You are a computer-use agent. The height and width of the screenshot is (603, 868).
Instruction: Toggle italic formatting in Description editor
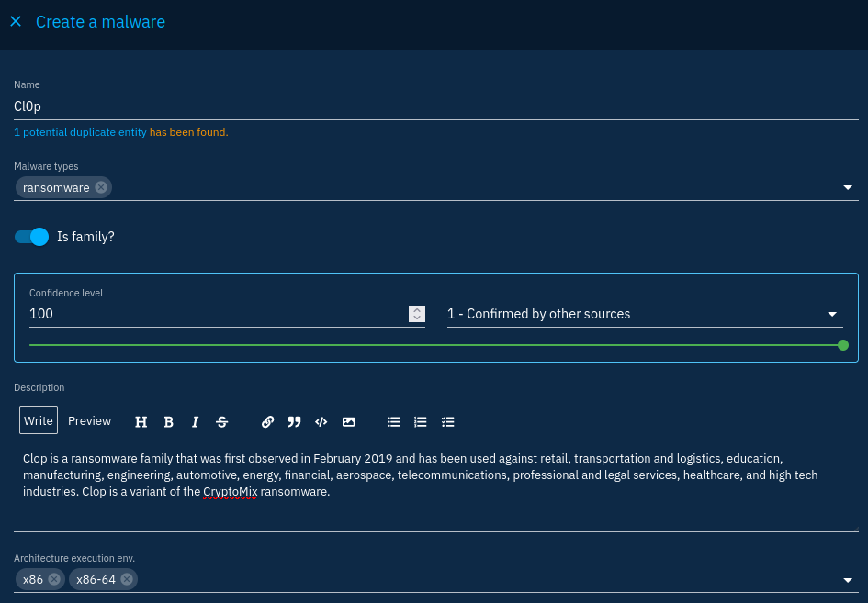pyautogui.click(x=195, y=421)
